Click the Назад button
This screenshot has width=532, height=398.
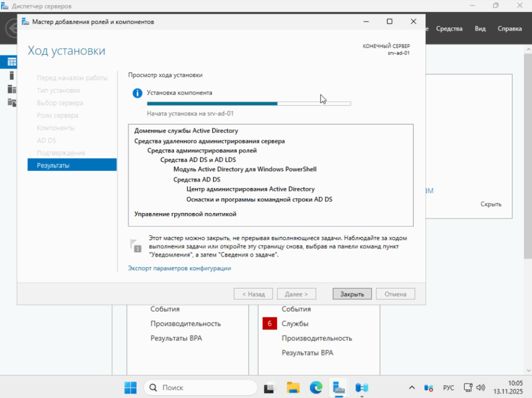click(x=253, y=294)
